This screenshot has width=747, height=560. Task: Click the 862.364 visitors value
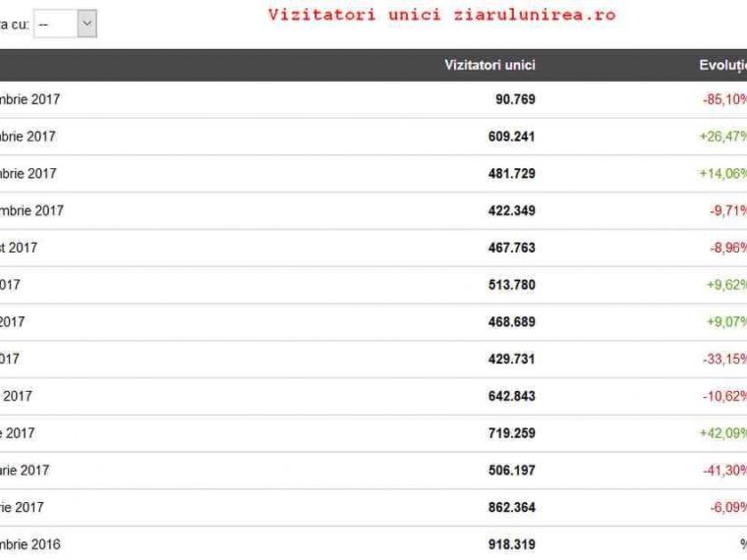pos(512,508)
